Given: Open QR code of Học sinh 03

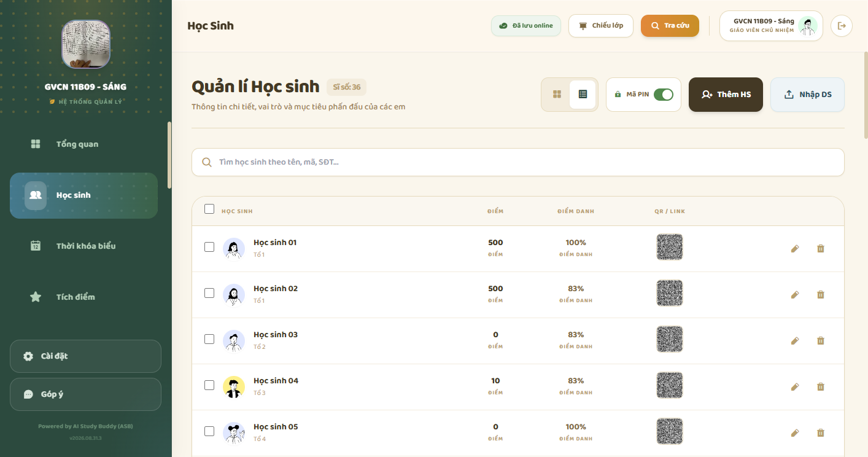Looking at the screenshot, I should point(670,339).
